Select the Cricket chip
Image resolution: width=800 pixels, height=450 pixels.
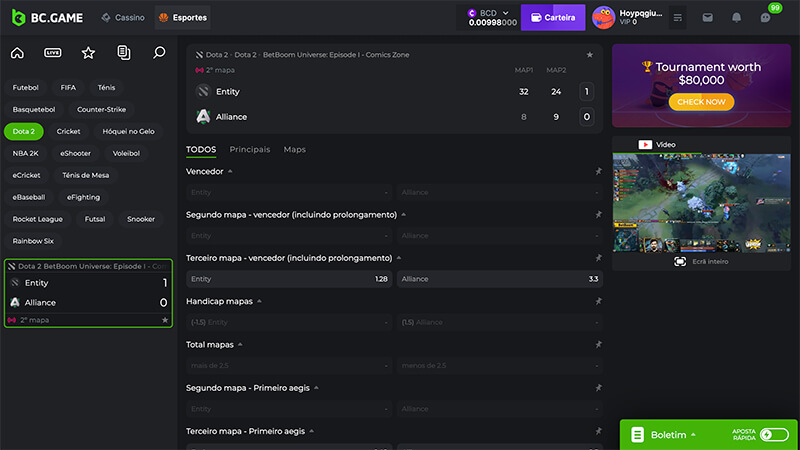click(68, 131)
